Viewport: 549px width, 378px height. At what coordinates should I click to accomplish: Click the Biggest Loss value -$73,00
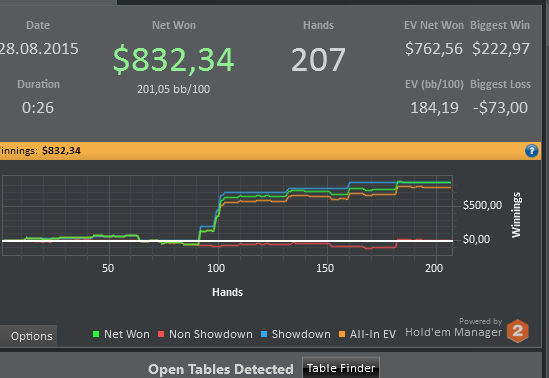pos(500,108)
